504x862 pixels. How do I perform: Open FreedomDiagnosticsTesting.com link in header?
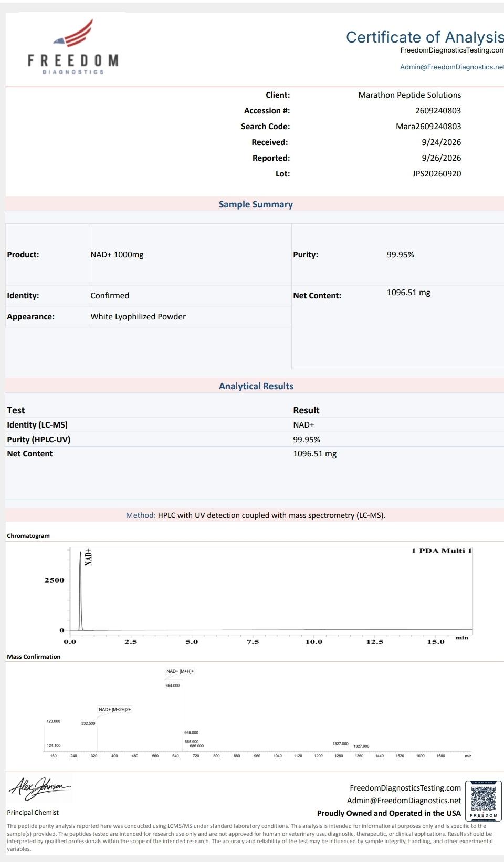(451, 50)
